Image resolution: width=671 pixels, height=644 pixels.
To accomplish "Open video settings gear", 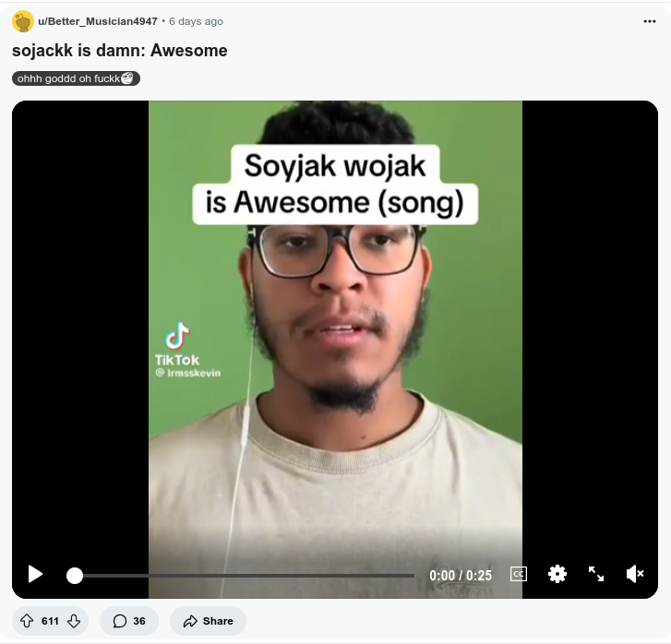I will pyautogui.click(x=557, y=575).
